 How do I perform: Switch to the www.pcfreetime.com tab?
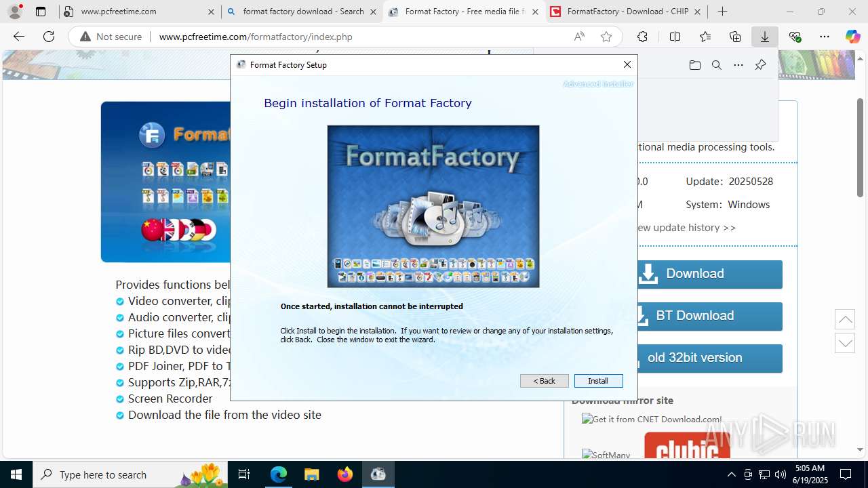[139, 12]
